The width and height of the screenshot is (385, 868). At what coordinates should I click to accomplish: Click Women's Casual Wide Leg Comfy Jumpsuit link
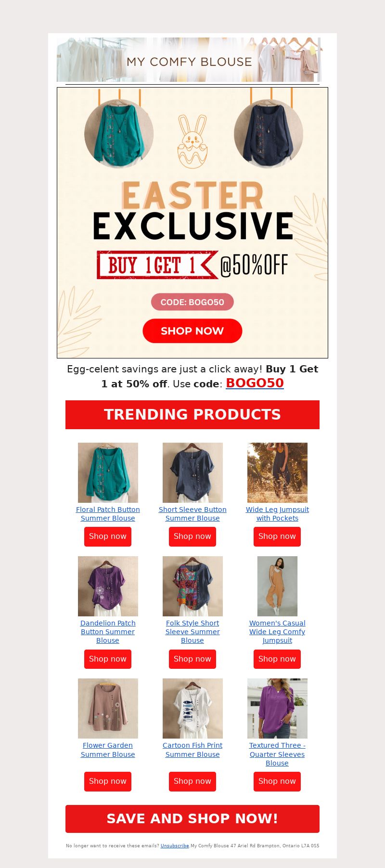tap(277, 632)
